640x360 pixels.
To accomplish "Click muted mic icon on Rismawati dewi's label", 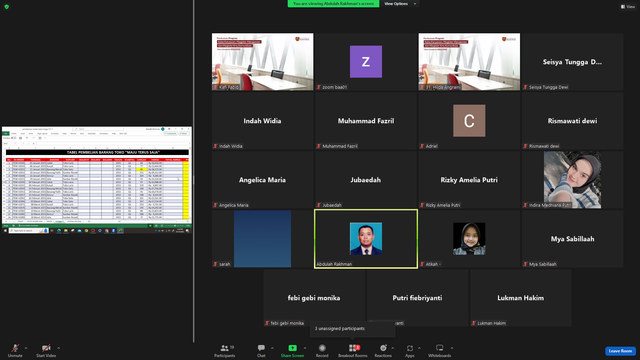I will [x=525, y=146].
